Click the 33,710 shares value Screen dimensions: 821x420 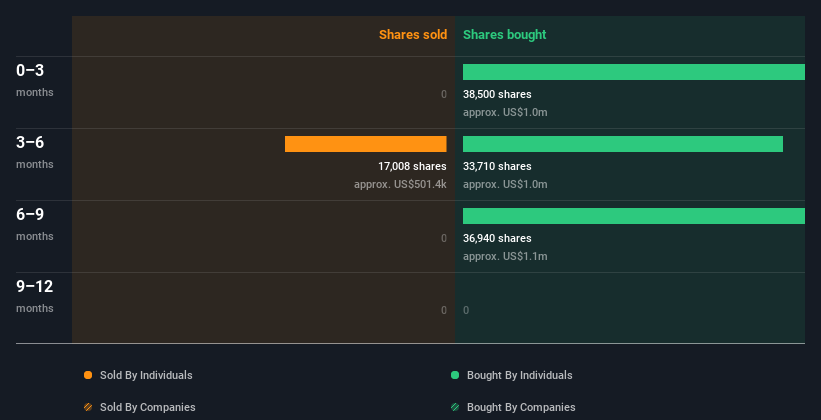(497, 167)
